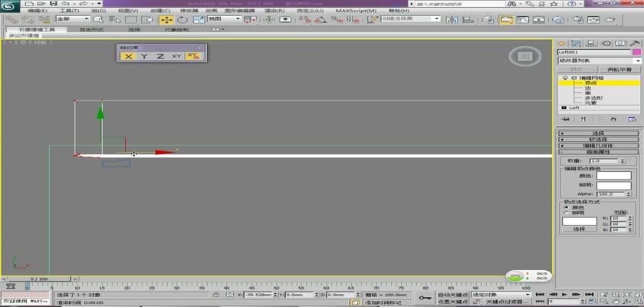Switch to the Create command panel tab
This screenshot has width=644, height=307.
point(561,43)
